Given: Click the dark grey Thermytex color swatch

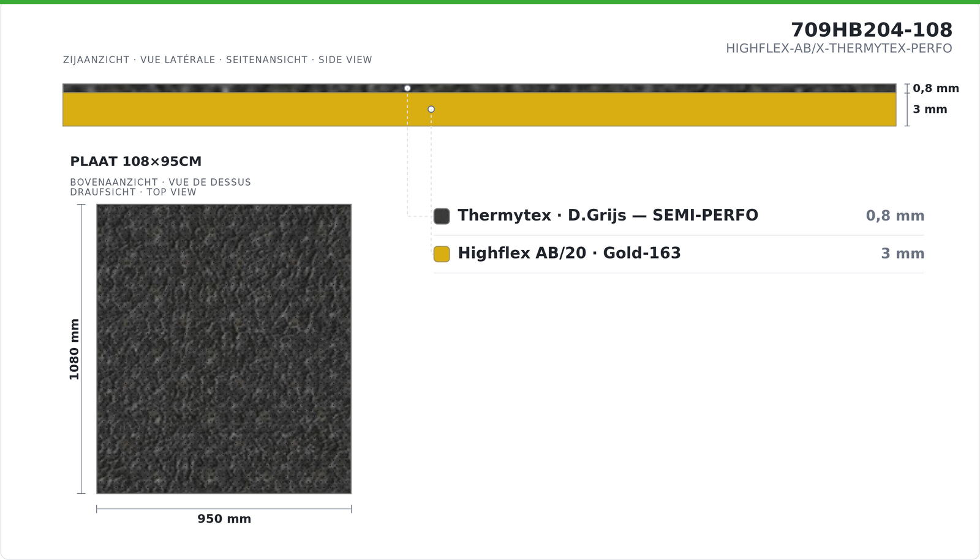Looking at the screenshot, I should (x=442, y=216).
